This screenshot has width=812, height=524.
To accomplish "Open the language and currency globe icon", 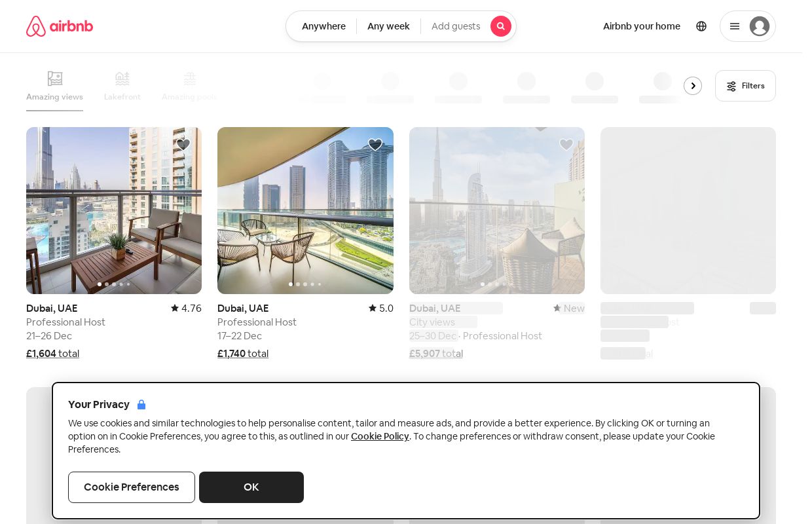I will tap(701, 26).
